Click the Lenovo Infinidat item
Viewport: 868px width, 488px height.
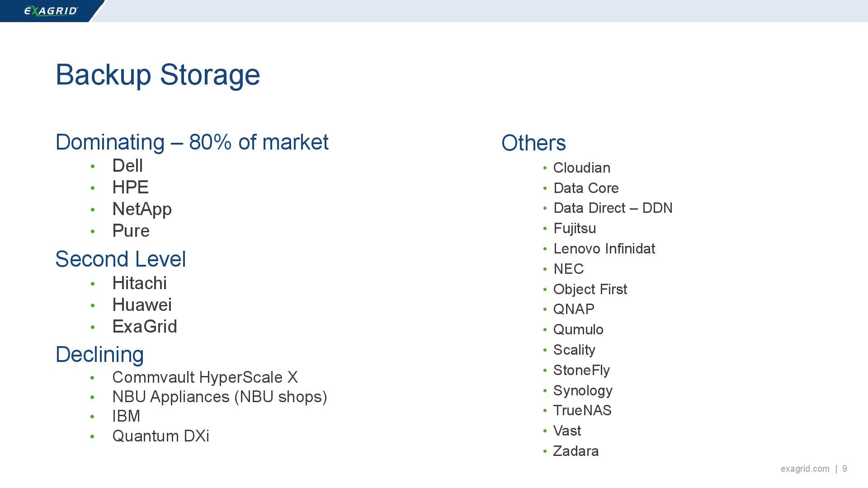(604, 249)
